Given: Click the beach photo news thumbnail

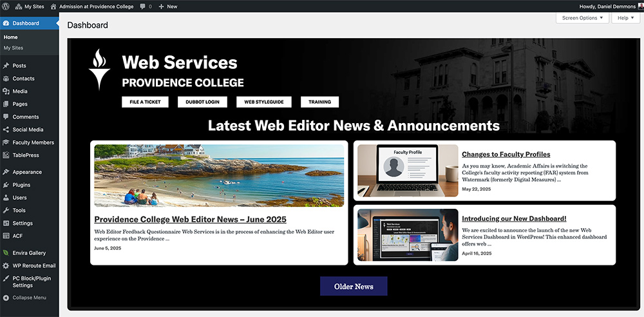Looking at the screenshot, I should pyautogui.click(x=219, y=175).
